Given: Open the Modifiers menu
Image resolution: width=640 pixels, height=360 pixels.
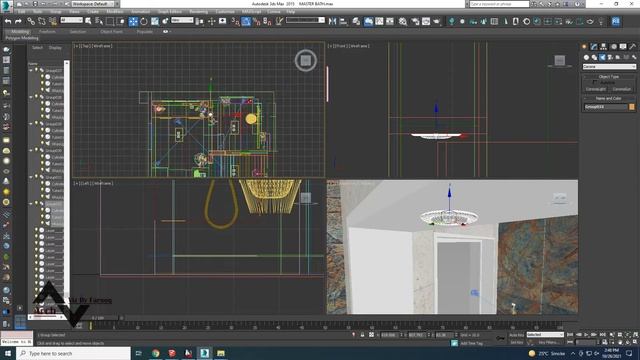Looking at the screenshot, I should point(115,12).
